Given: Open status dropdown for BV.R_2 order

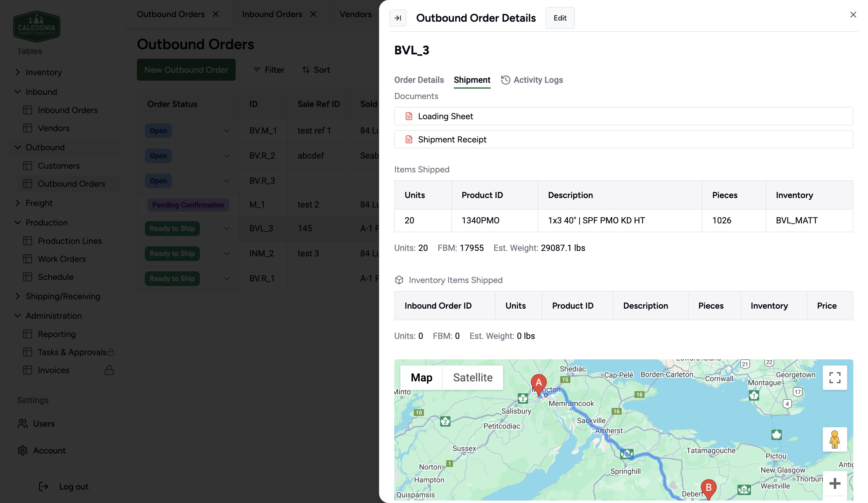Looking at the screenshot, I should [226, 156].
